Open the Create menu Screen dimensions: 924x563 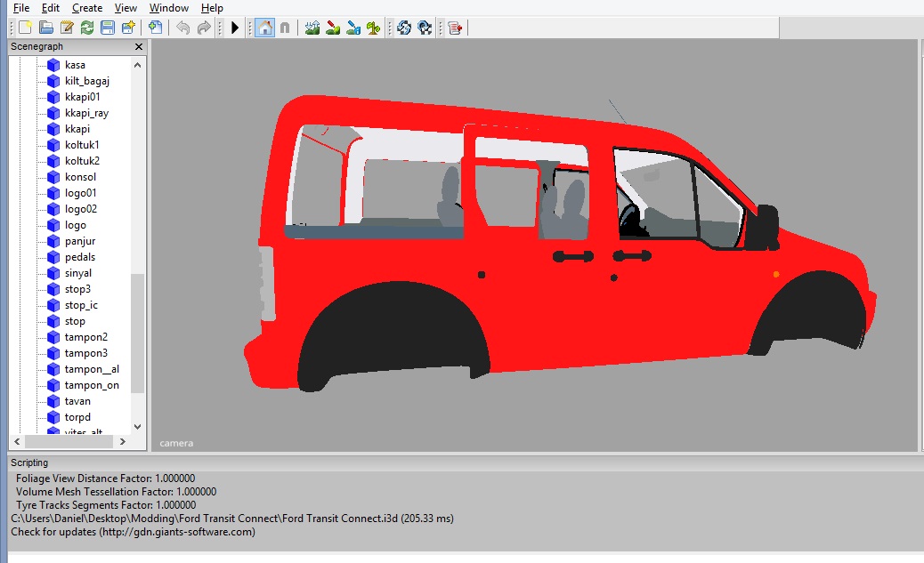[87, 8]
